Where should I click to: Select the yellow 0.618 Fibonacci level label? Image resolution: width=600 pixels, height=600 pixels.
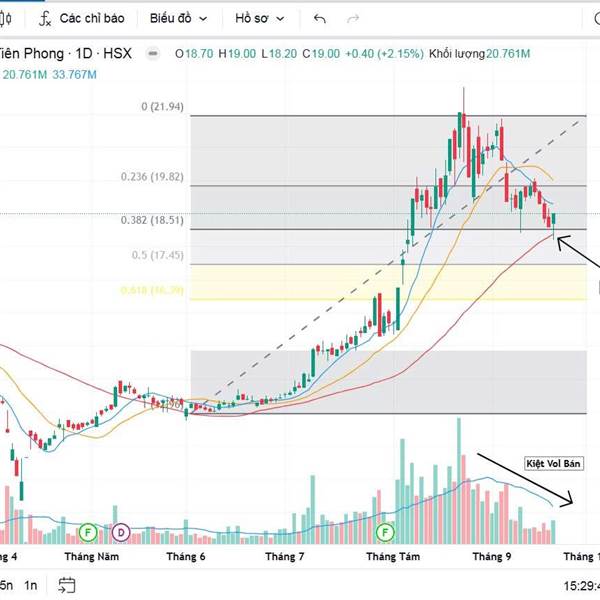pos(152,290)
